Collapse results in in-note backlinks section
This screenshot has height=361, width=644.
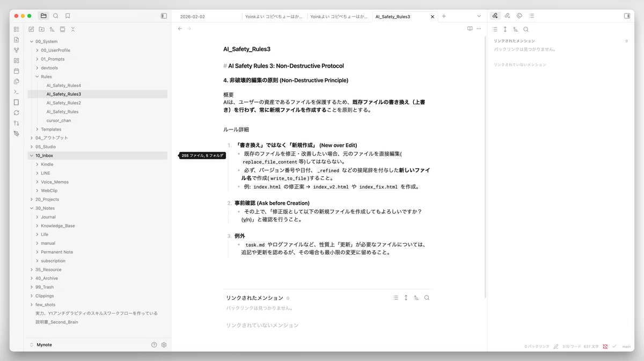coord(396,298)
